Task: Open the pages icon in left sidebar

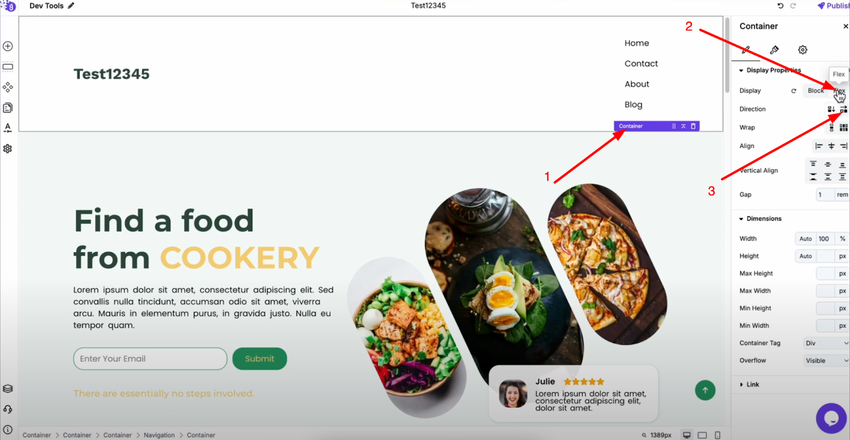Action: [8, 108]
